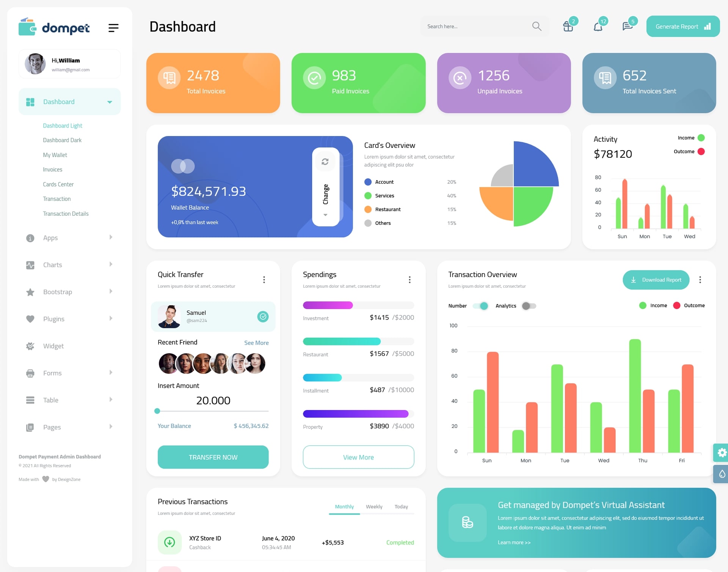Expand the Dashboard sidebar dropdown
Image resolution: width=728 pixels, height=572 pixels.
(109, 102)
